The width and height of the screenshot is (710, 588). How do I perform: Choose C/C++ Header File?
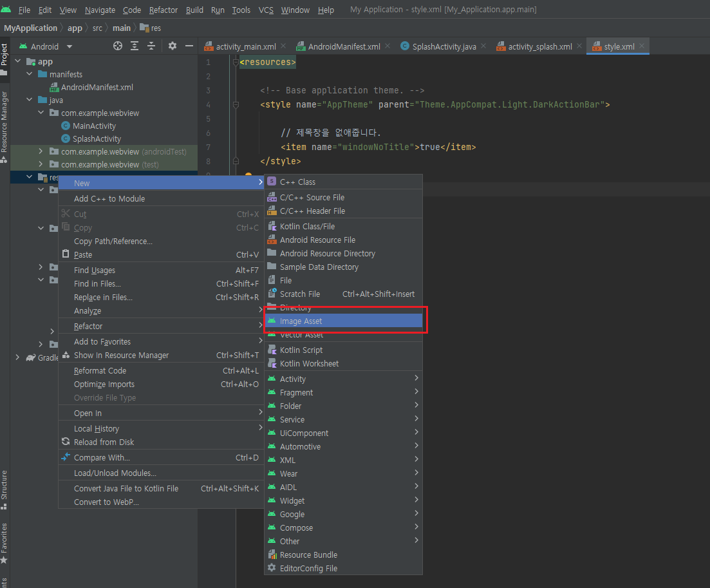tap(343, 211)
